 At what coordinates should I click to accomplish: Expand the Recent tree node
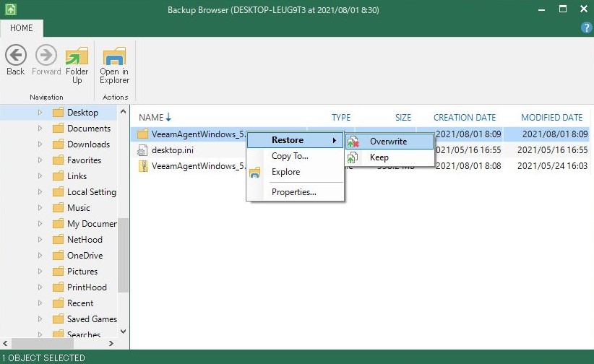click(x=40, y=303)
